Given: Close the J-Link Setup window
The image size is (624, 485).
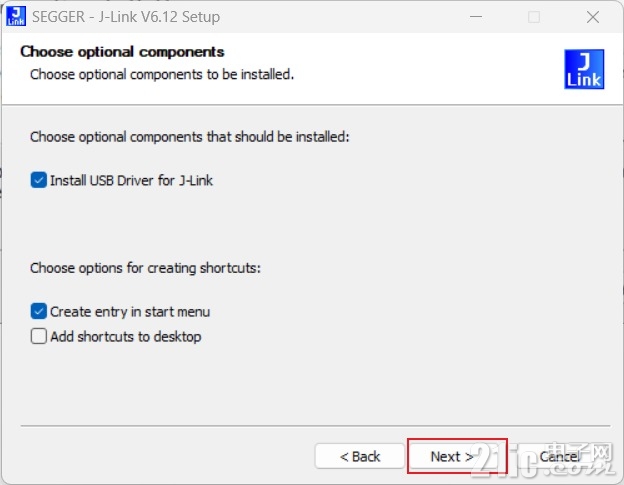Looking at the screenshot, I should [x=593, y=17].
